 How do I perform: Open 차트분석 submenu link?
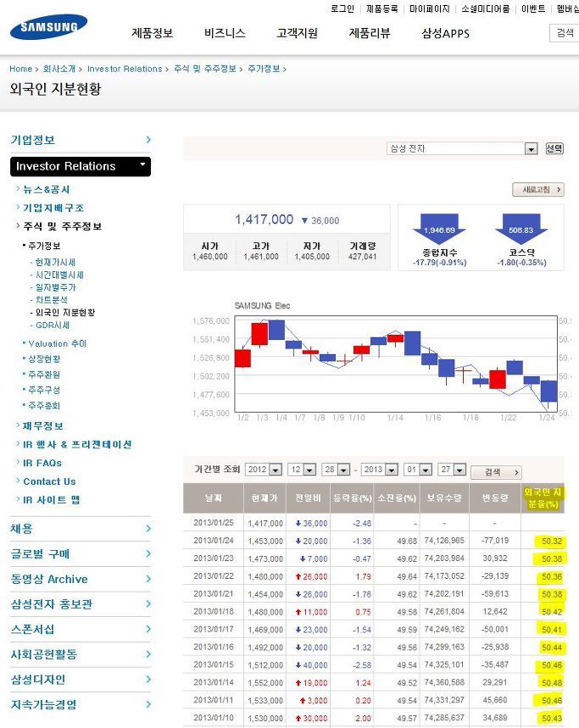coord(52,300)
